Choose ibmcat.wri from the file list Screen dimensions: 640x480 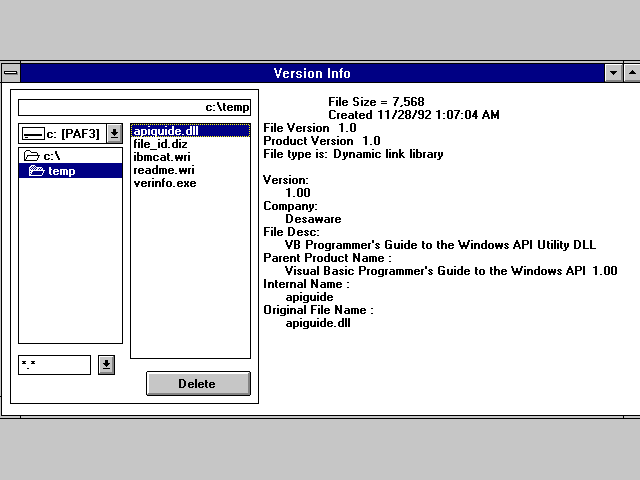[x=161, y=157]
